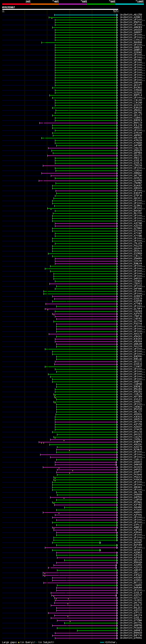Select the UniRef100_C5M2S6 label
The width and height of the screenshot is (146, 644).
click(x=131, y=165)
